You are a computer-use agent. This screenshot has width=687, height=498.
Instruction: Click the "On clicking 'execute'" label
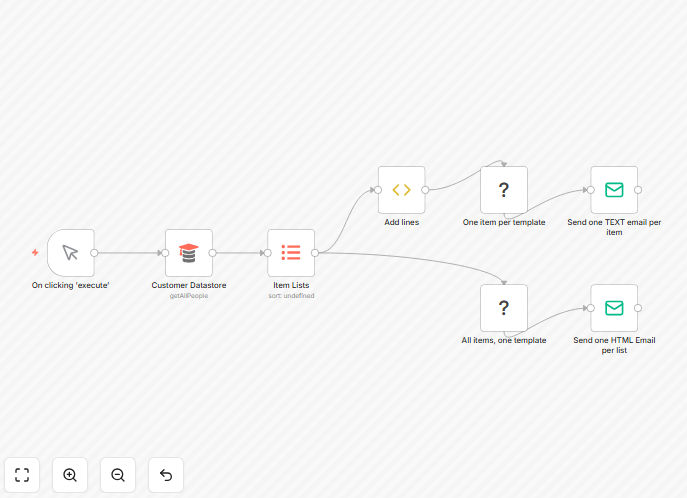click(x=71, y=285)
